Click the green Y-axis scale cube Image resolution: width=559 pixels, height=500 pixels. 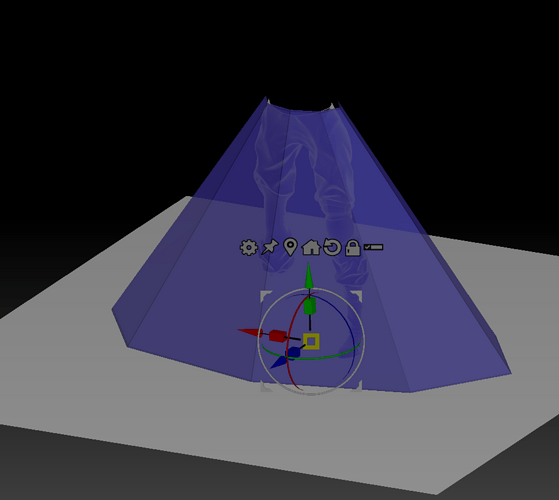(x=309, y=306)
